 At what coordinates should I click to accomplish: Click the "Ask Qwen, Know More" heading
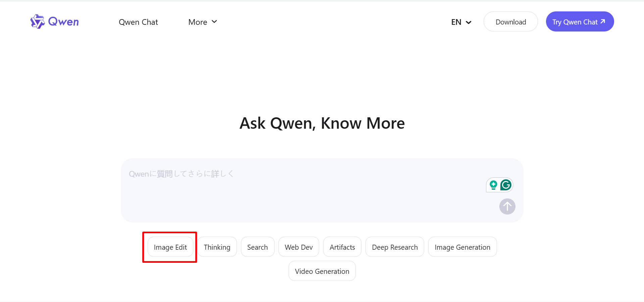coord(322,123)
